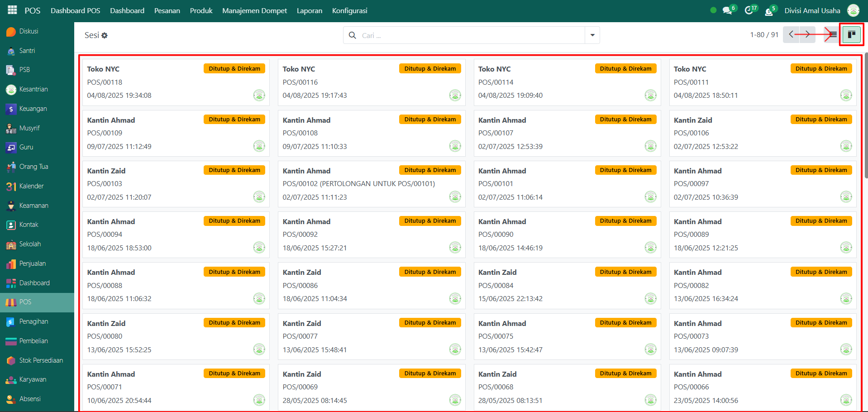Open Keuangan app in sidebar
The width and height of the screenshot is (868, 412).
[x=33, y=109]
